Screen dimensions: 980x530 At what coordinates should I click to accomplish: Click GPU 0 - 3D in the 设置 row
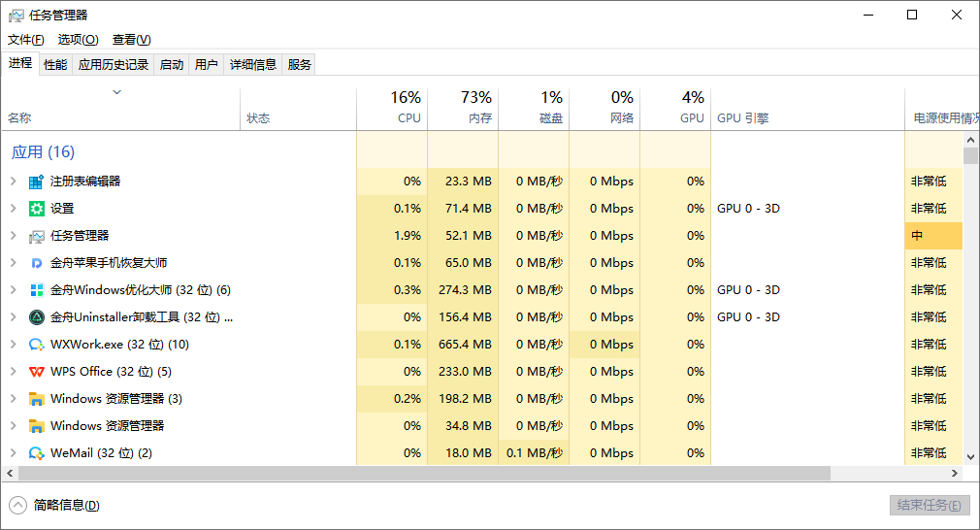tap(748, 208)
